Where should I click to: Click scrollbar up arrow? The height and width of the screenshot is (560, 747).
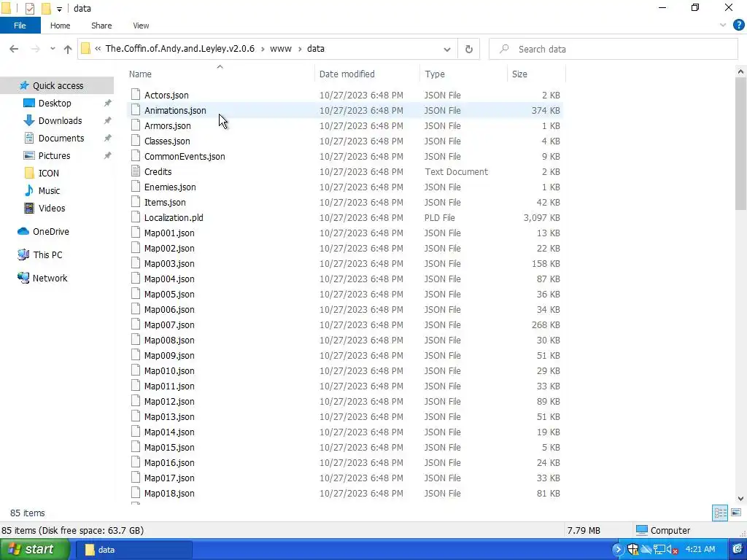click(740, 72)
